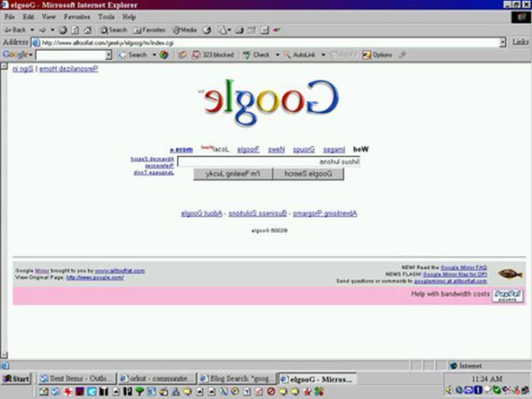Click the AutoLink button
This screenshot has height=399, width=532.
(299, 55)
